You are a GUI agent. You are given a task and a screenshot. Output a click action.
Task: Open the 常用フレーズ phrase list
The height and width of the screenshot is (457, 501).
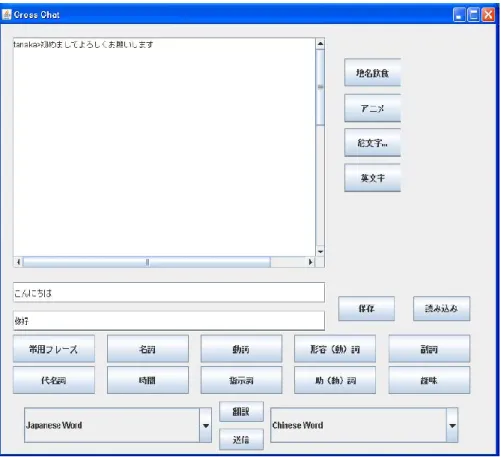pos(54,349)
